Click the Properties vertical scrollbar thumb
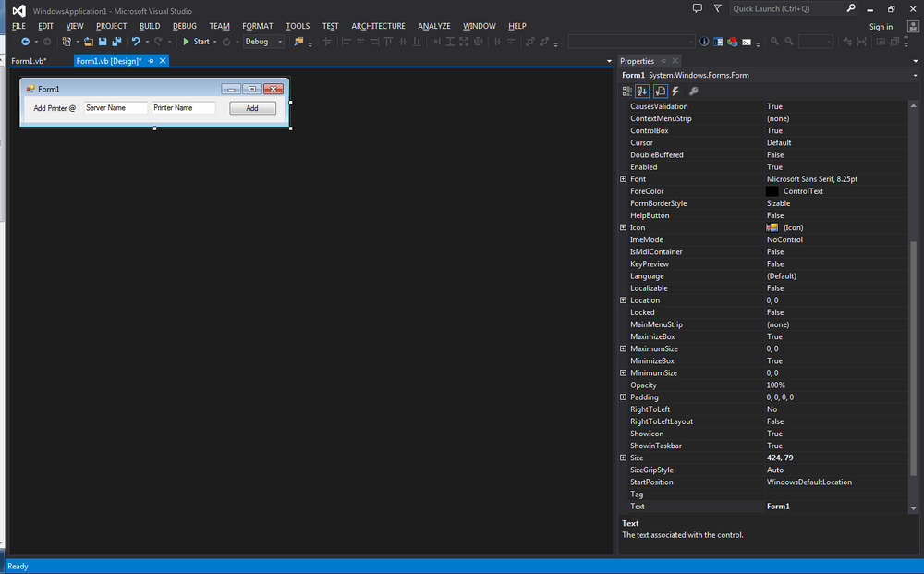The image size is (924, 574). (914, 359)
